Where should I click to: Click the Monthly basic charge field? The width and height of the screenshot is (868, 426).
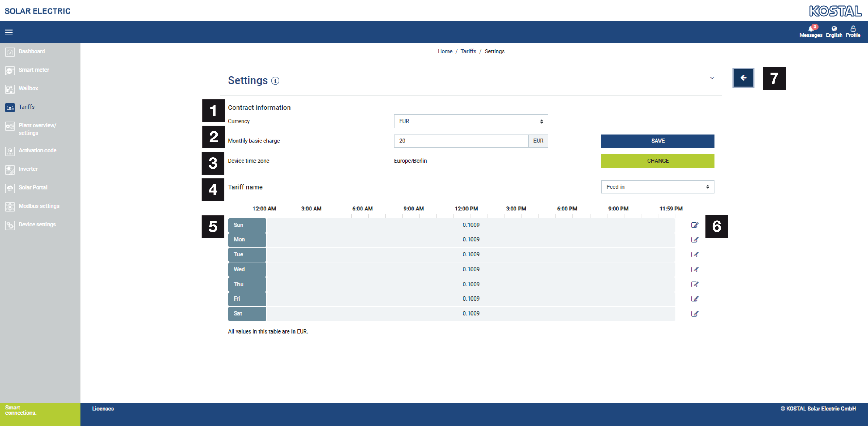[461, 141]
